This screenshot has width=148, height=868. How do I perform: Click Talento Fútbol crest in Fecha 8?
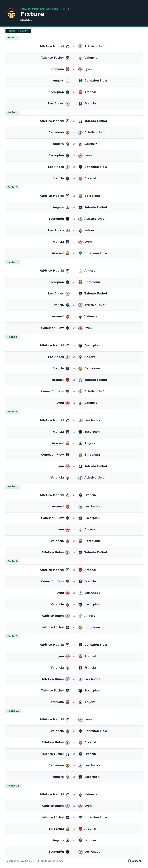pos(68,627)
